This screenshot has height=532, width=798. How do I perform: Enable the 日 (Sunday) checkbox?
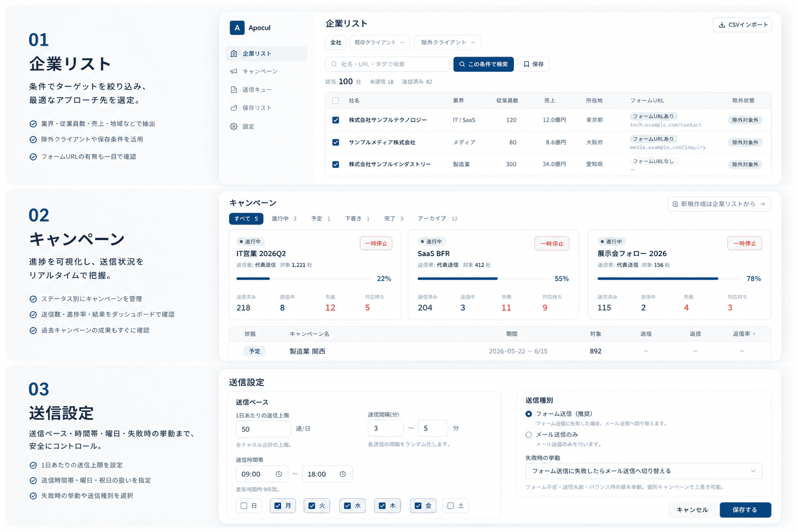coord(244,506)
